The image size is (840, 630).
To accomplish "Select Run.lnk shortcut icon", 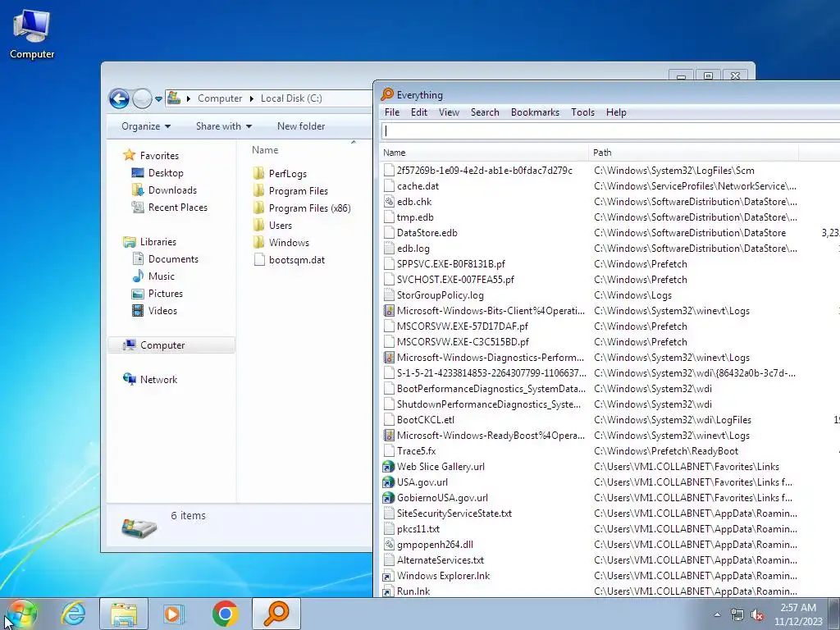I will (x=388, y=591).
